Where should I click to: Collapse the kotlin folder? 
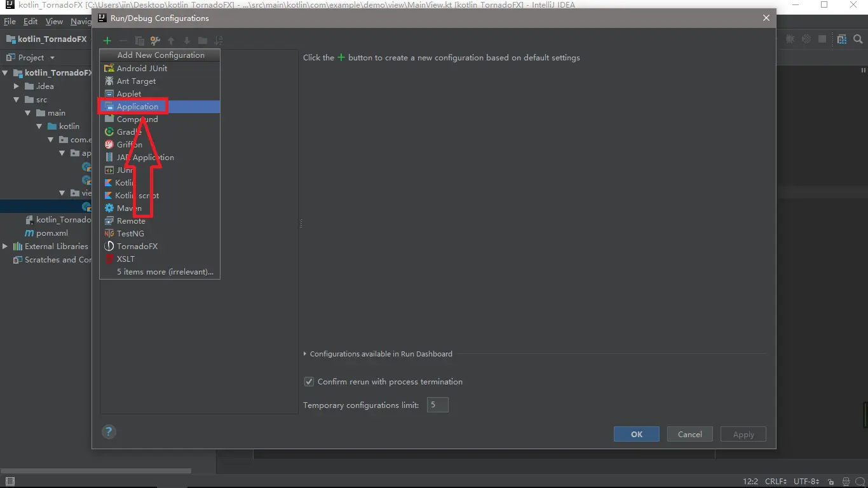point(39,126)
